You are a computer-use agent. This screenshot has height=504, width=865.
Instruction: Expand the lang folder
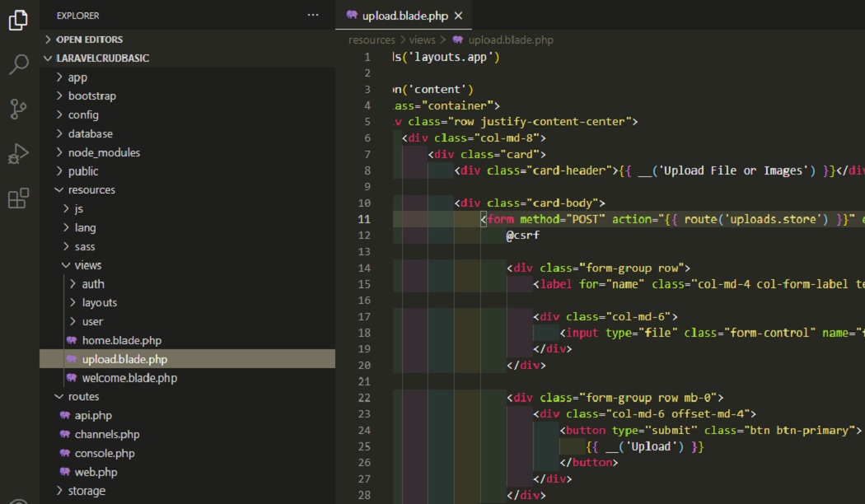coord(188,227)
